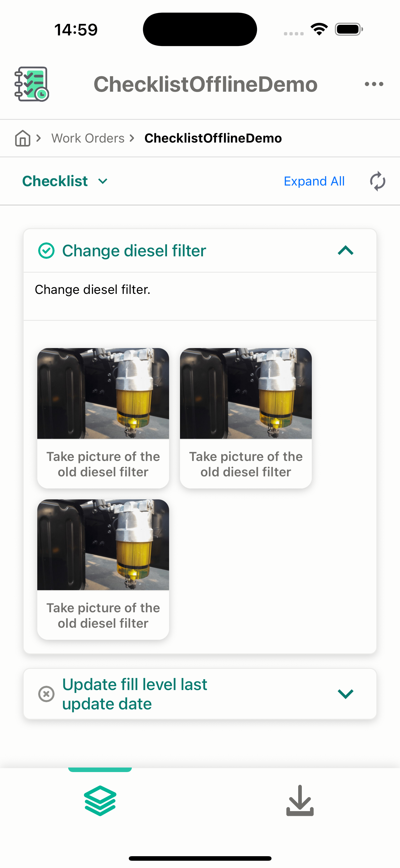Screen dimensions: 400x868
Task: Click the Expand All link
Action: (314, 181)
